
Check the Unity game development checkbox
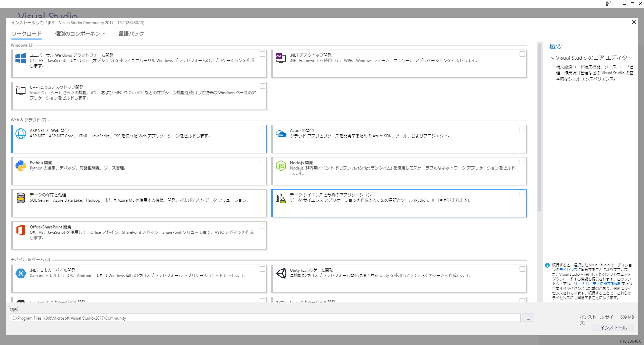(522, 269)
